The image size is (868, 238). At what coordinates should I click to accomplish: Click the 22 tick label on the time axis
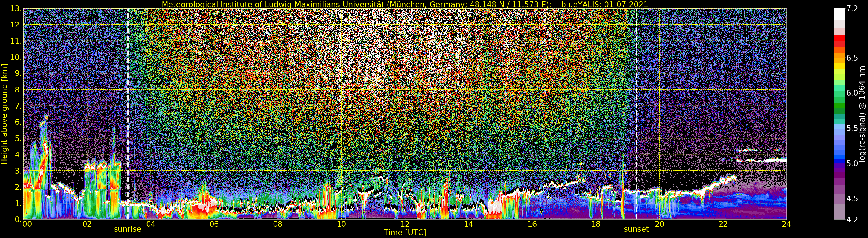(x=723, y=224)
